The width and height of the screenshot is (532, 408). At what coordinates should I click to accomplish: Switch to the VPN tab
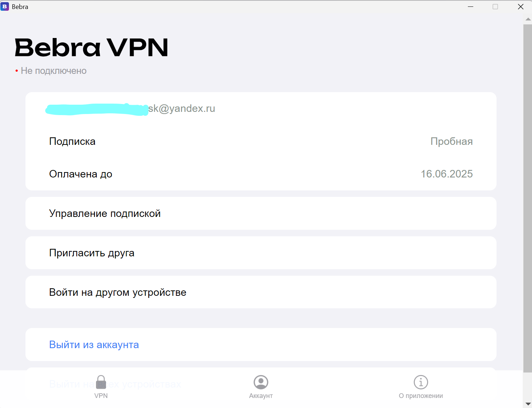coord(101,388)
